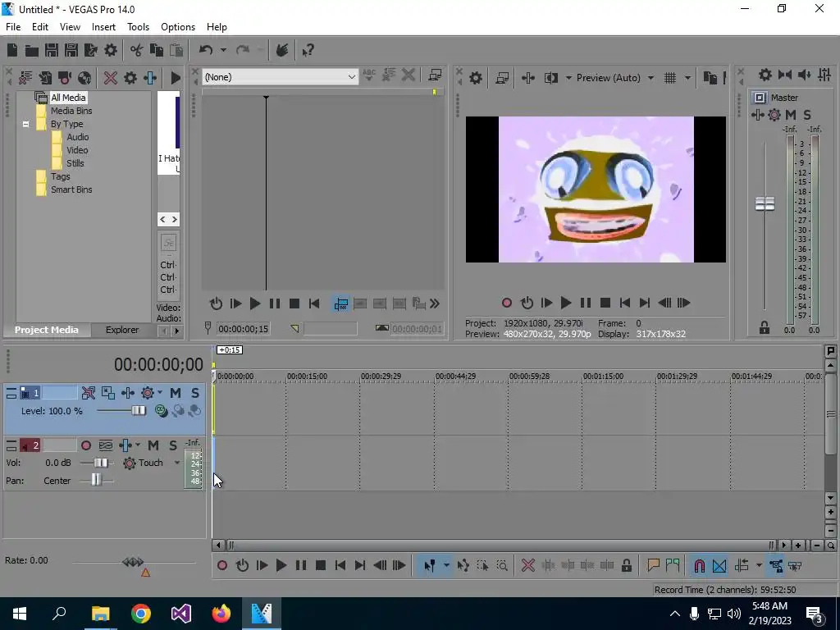The image size is (840, 630).
Task: Click Split Screen View icon in preview
Action: coord(551,78)
